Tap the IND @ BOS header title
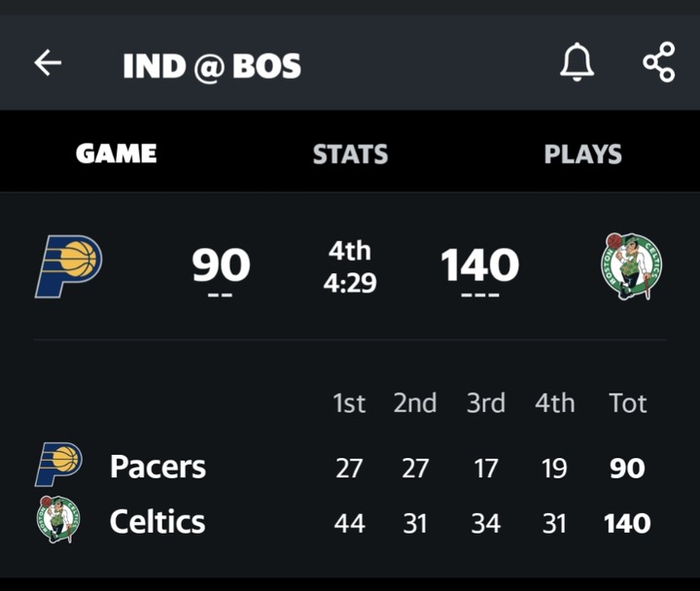700x591 pixels. [x=212, y=65]
